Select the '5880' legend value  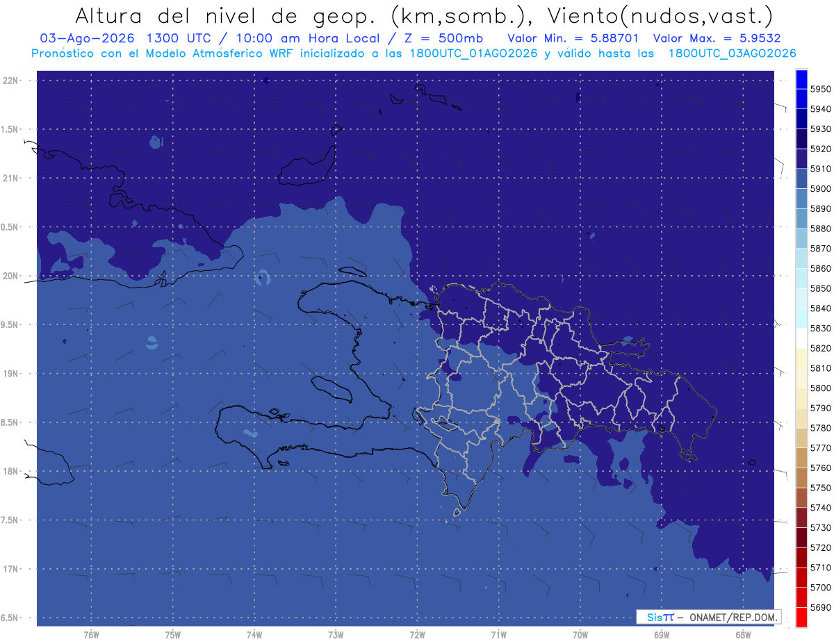coord(820,229)
